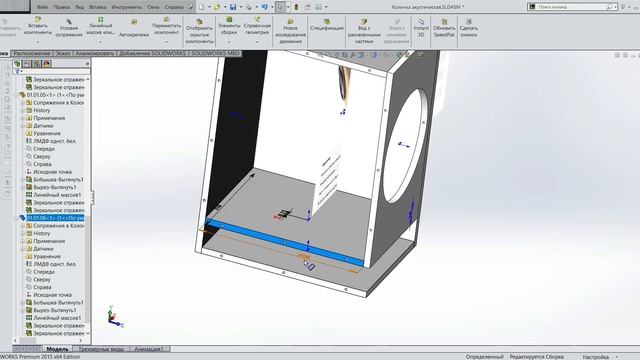The width and height of the screenshot is (640, 360).
Task: Open dropdown arrow under Линейный массив
Action: tap(100, 41)
